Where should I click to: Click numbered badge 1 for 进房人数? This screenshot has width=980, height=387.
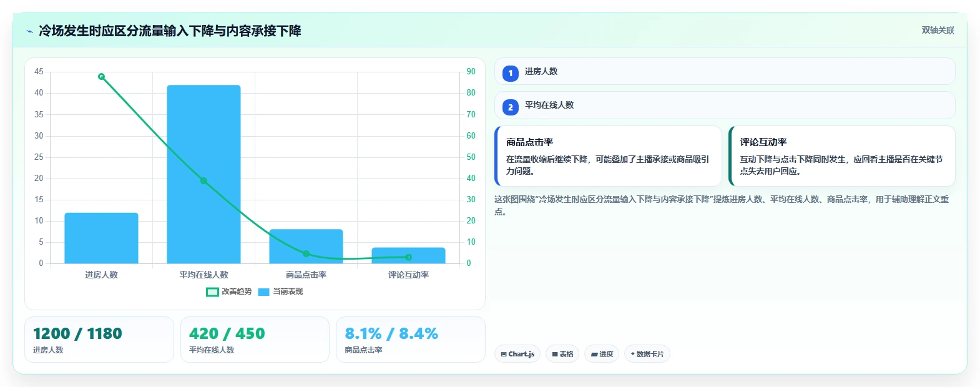510,73
